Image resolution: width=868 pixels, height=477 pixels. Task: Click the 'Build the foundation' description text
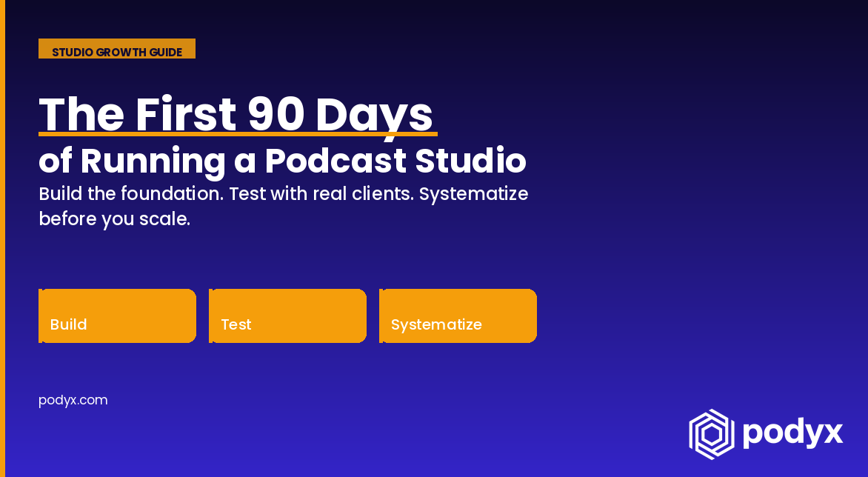click(x=284, y=207)
